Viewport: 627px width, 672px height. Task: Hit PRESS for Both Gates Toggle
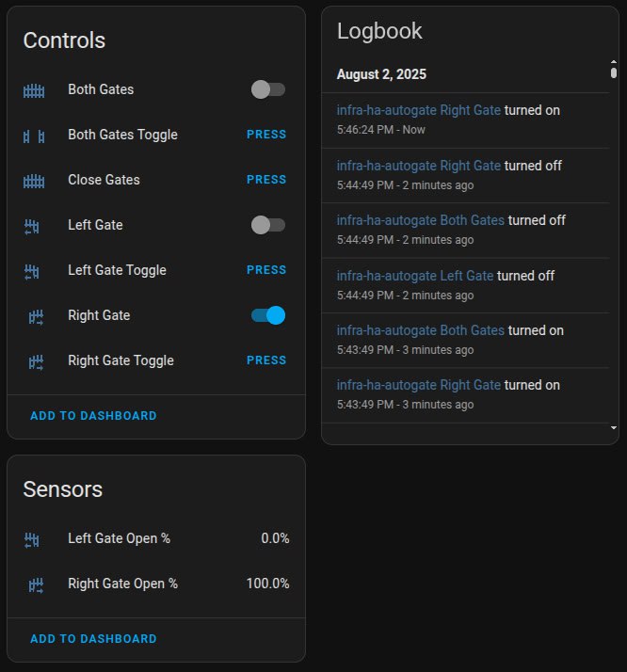(266, 135)
